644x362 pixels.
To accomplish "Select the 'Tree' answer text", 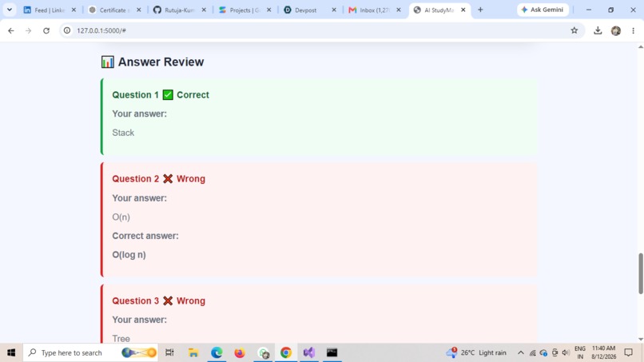I will point(121,339).
